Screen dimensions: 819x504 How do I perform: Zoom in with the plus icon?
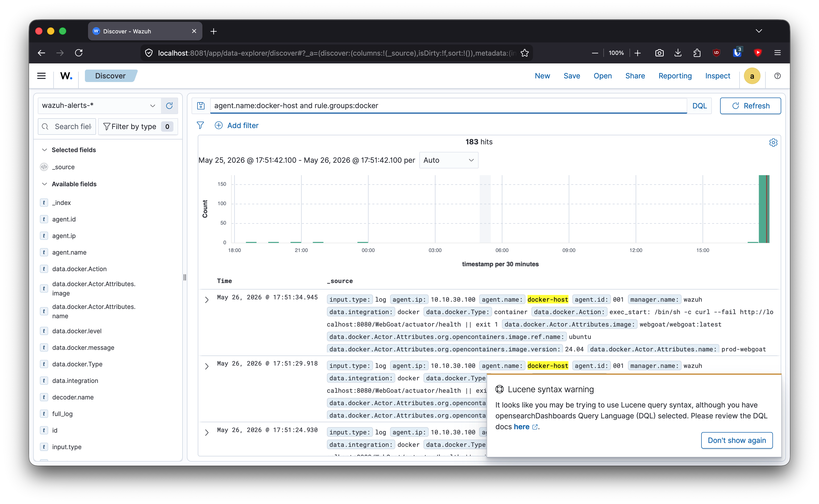pyautogui.click(x=638, y=53)
